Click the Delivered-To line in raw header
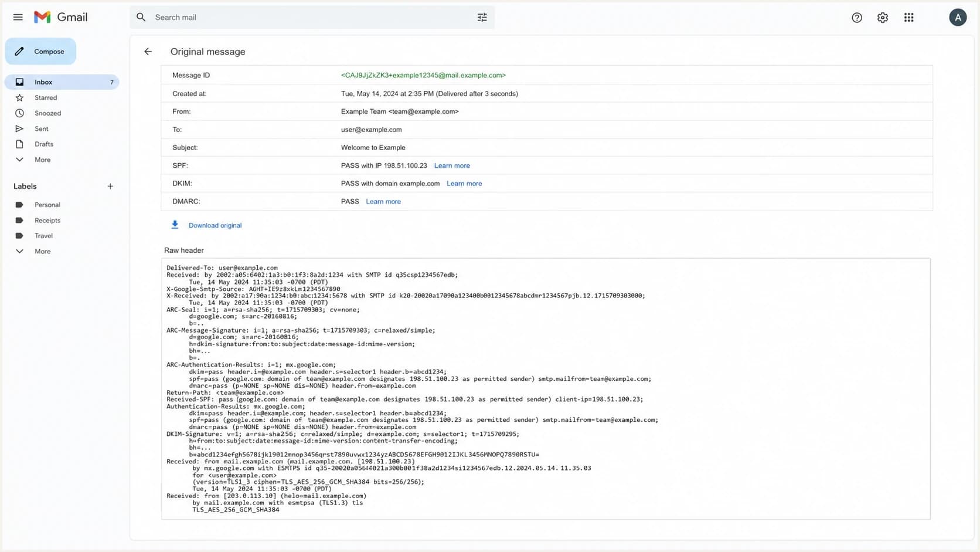Screen dimensions: 980x552 click(x=222, y=268)
